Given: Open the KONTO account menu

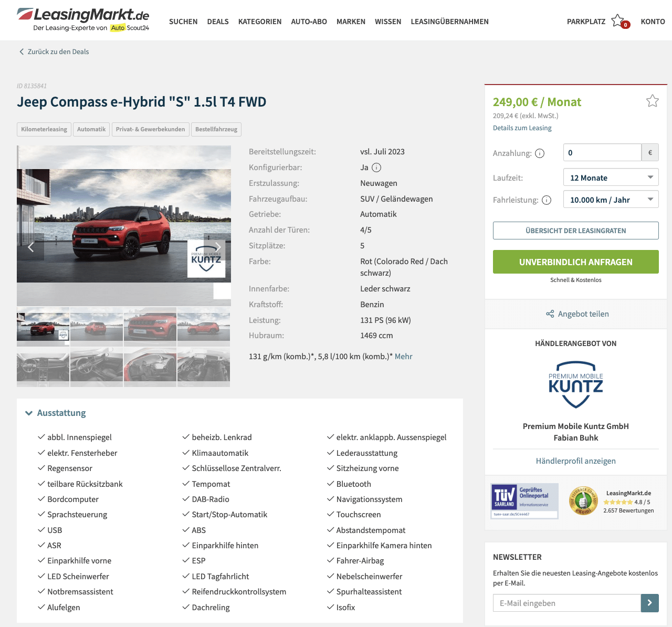Looking at the screenshot, I should pos(653,22).
